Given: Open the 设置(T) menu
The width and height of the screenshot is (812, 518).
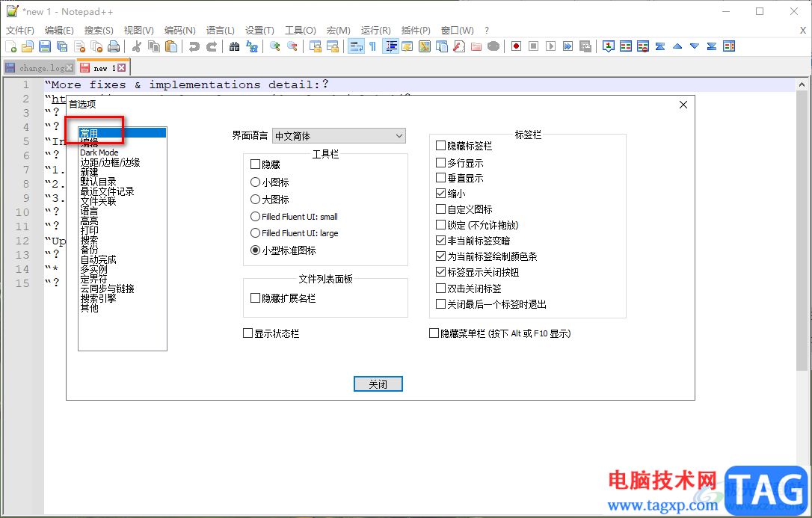Looking at the screenshot, I should [259, 31].
